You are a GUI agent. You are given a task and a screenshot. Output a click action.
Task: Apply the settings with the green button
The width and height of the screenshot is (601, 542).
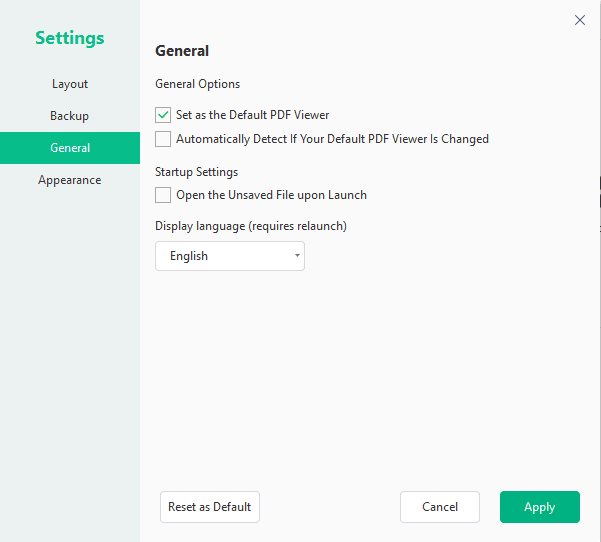click(539, 507)
